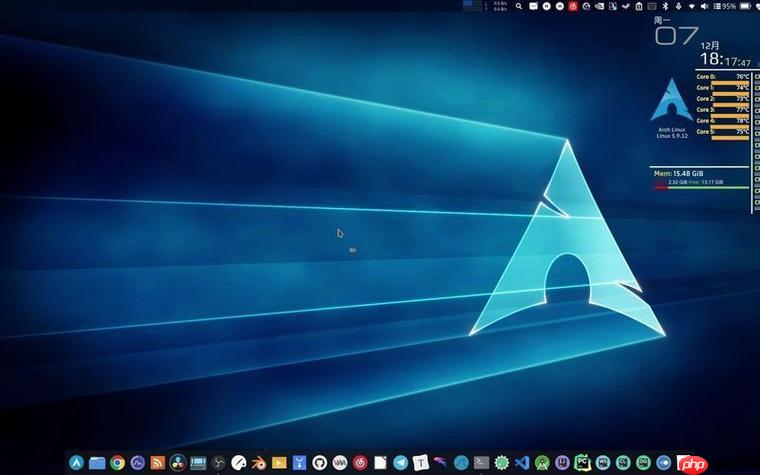Image resolution: width=760 pixels, height=475 pixels.
Task: Open the Arch Linux launcher in dock
Action: [x=76, y=463]
